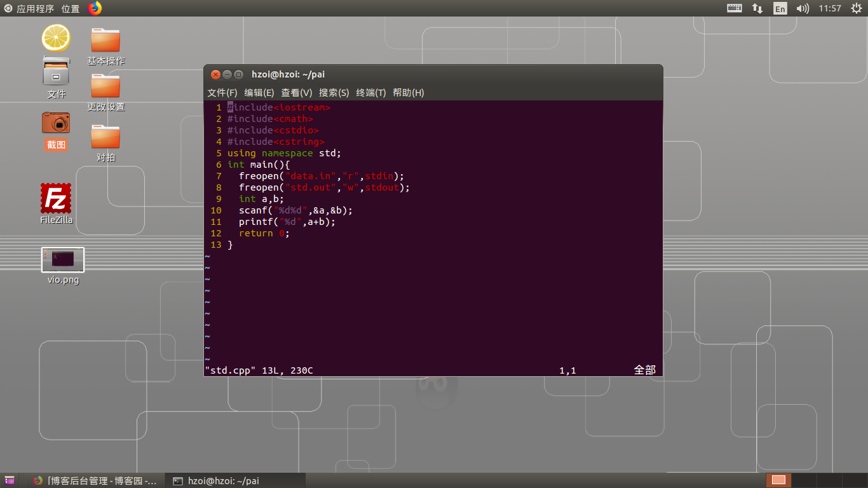Open the 查看(V) menu in terminal
The height and width of the screenshot is (488, 868).
click(297, 93)
